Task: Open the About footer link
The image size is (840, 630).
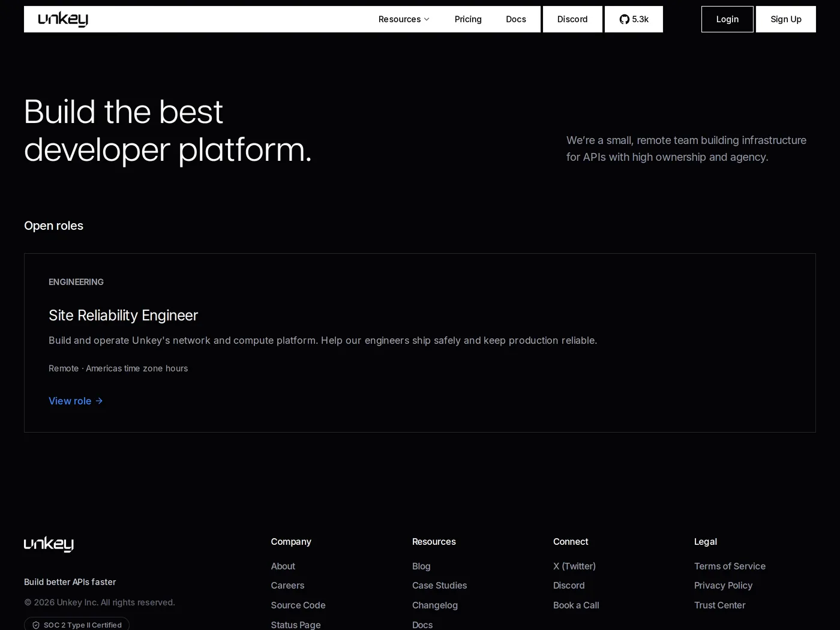Action: point(283,566)
